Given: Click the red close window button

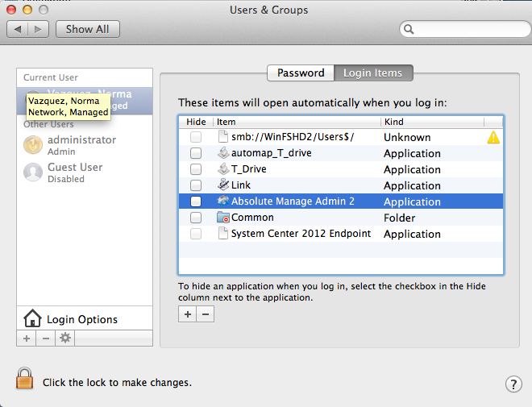Looking at the screenshot, I should pyautogui.click(x=11, y=10).
